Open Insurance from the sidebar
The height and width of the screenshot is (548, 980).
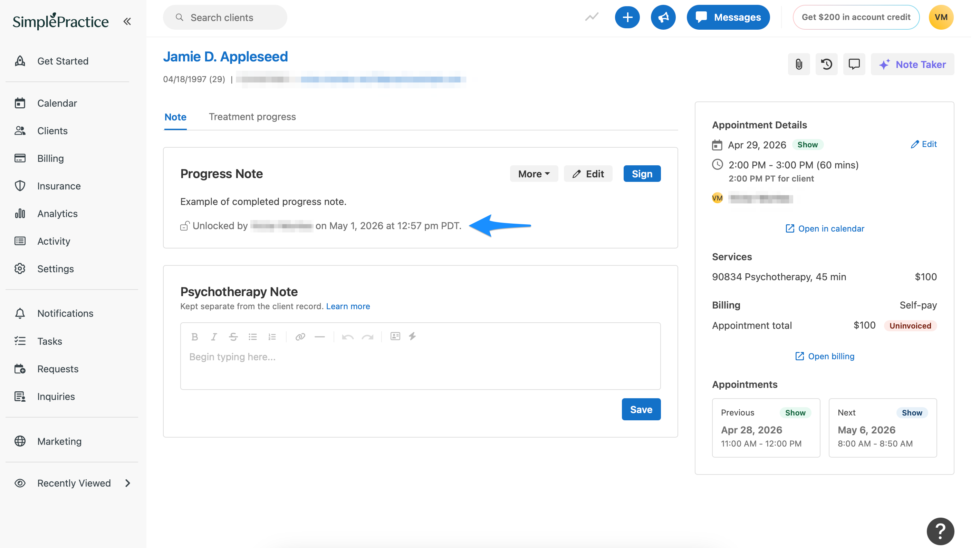point(59,186)
